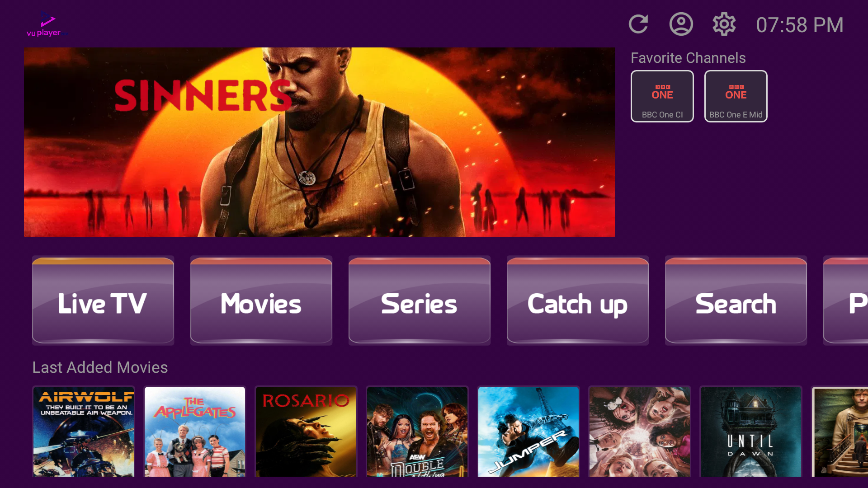Open the Movies section
This screenshot has width=868, height=488.
pos(261,300)
